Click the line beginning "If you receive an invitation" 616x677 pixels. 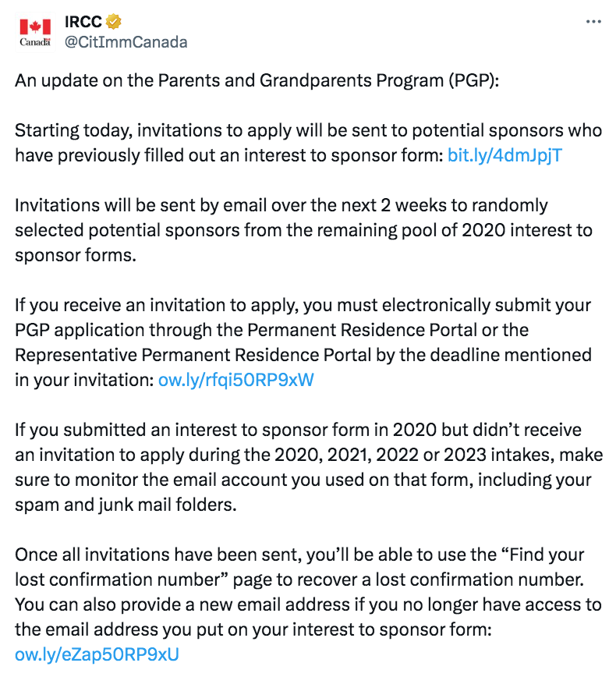(303, 305)
